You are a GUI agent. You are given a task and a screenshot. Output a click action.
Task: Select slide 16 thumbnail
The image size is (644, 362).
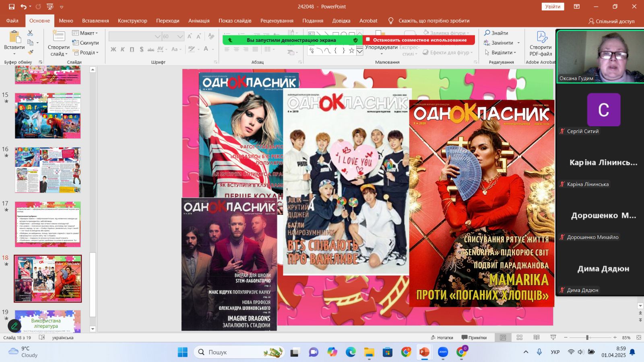point(48,170)
